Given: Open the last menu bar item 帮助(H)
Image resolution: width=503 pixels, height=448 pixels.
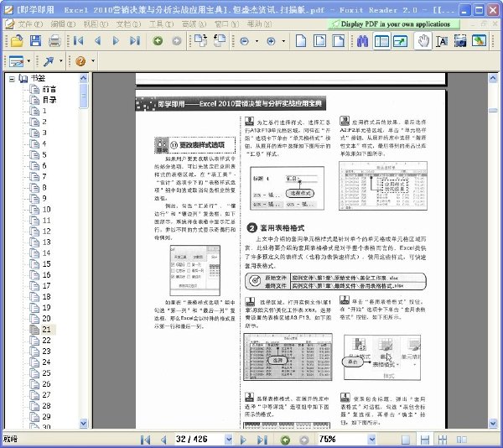Looking at the screenshot, I should click(259, 24).
